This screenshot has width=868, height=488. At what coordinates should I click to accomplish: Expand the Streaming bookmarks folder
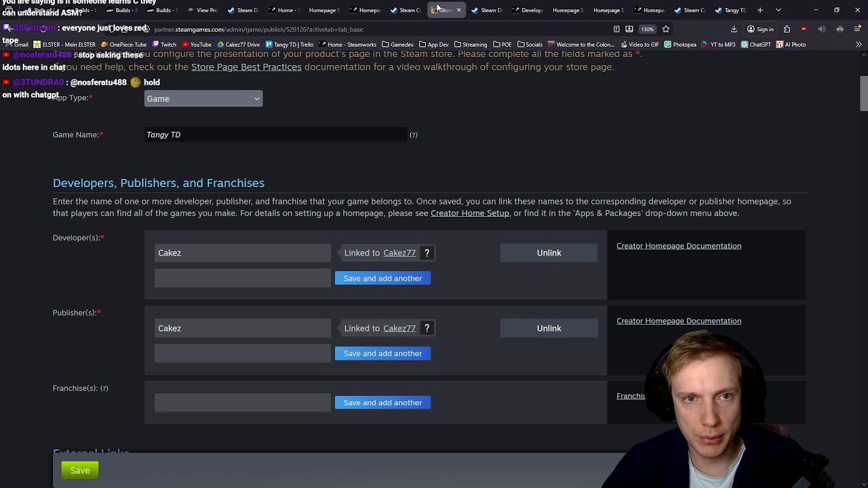point(471,45)
